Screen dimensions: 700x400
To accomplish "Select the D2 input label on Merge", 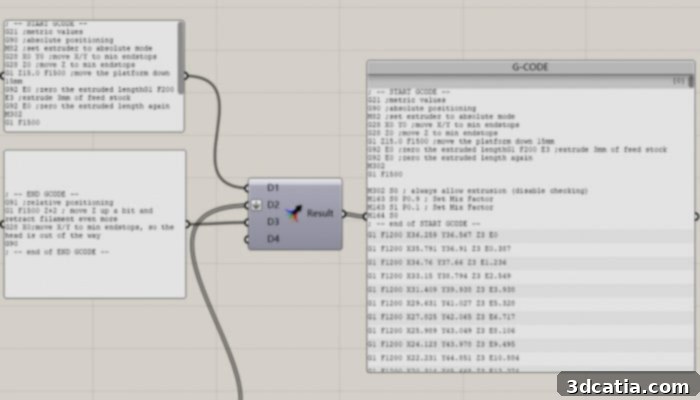I will (x=273, y=205).
